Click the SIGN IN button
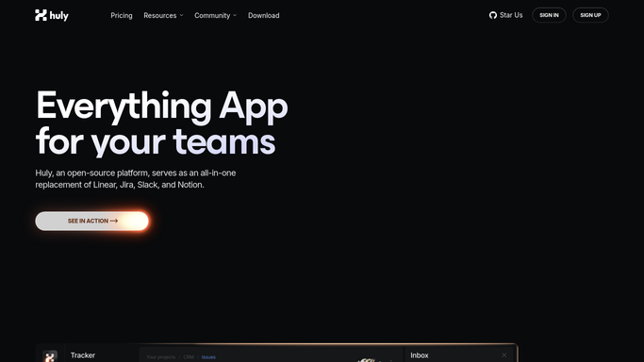Viewport: 644px width, 362px height. (549, 15)
